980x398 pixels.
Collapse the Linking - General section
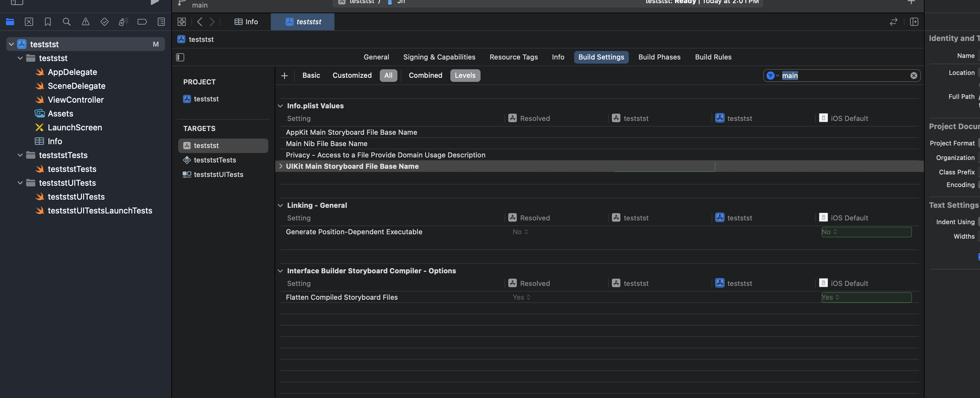point(280,206)
